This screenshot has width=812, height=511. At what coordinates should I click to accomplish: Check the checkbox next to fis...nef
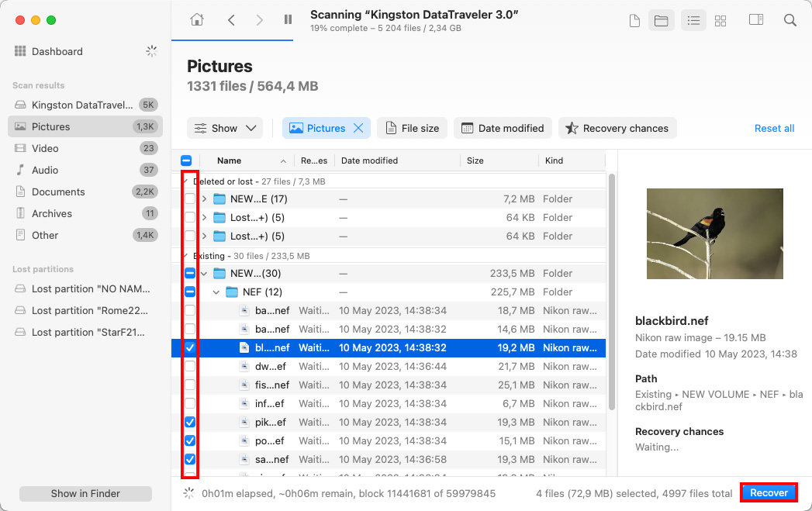pos(188,385)
